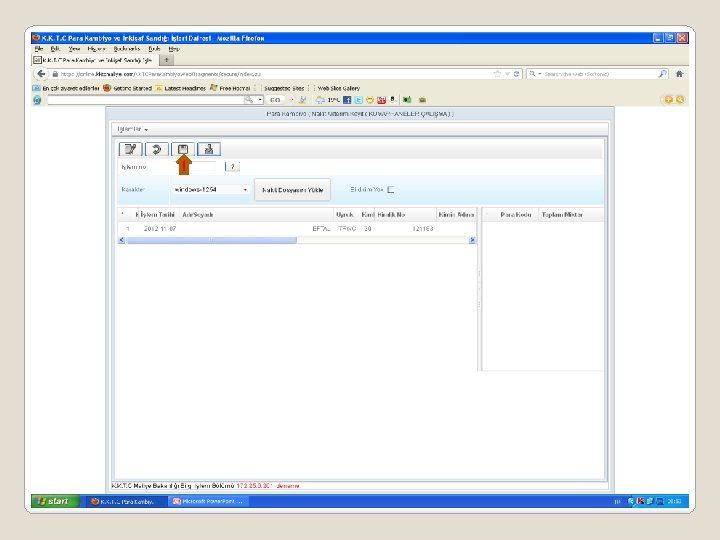The image size is (720, 540).
Task: Click the table scroll-left arrow
Action: coord(122,240)
